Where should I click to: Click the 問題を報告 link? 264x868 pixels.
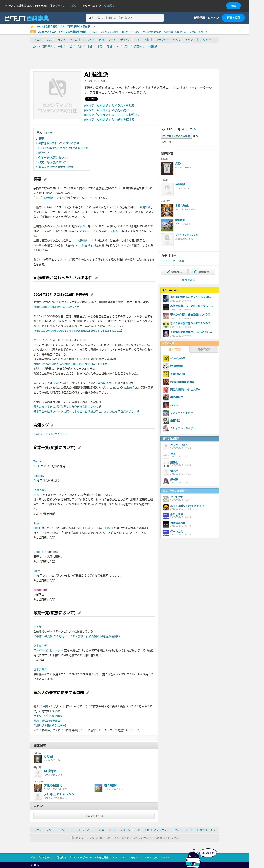[188, 280]
